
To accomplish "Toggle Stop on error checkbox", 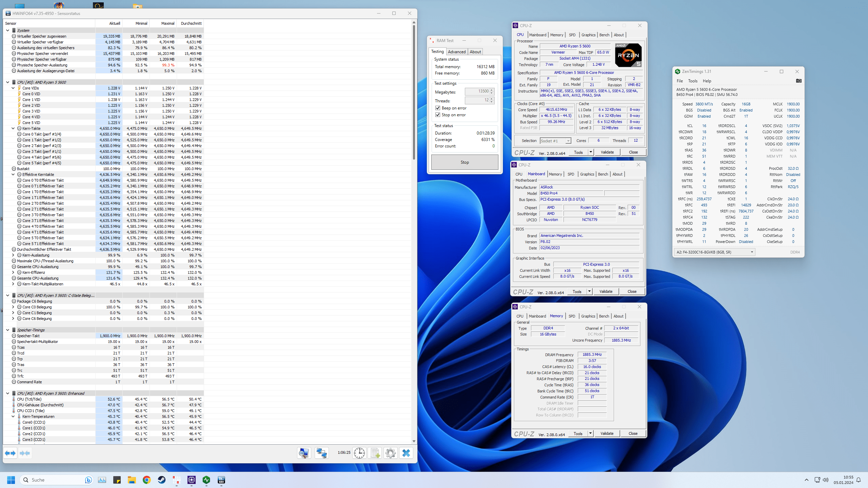I will 438,115.
